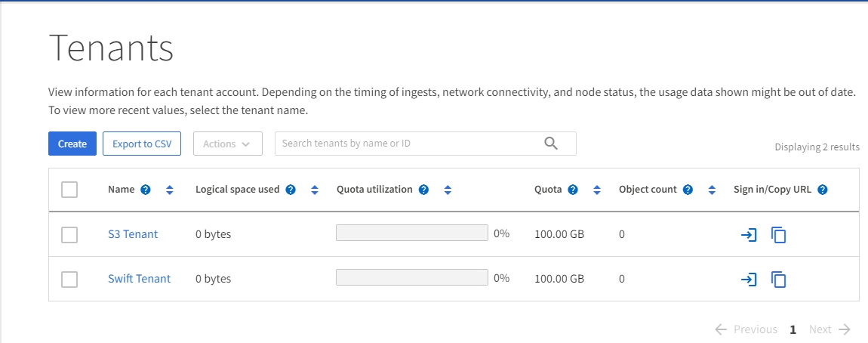Screen dimensions: 868x343
Task: Click the Create button
Action: coord(72,144)
